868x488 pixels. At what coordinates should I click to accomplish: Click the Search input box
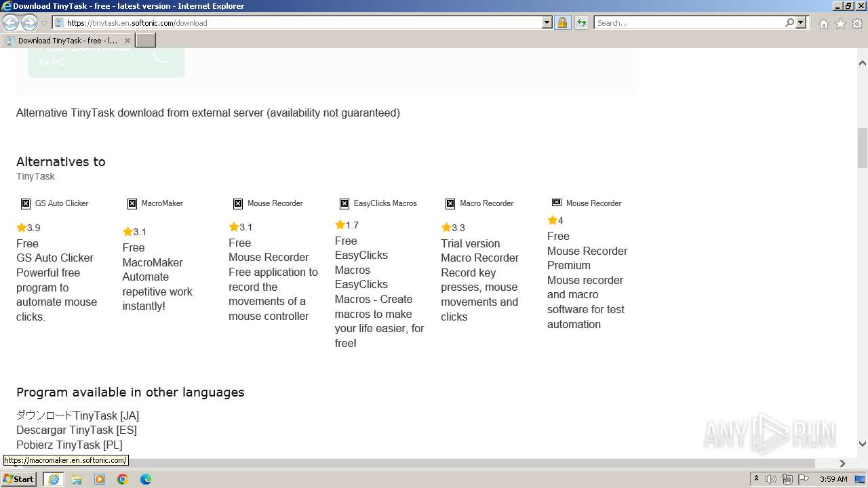point(689,23)
